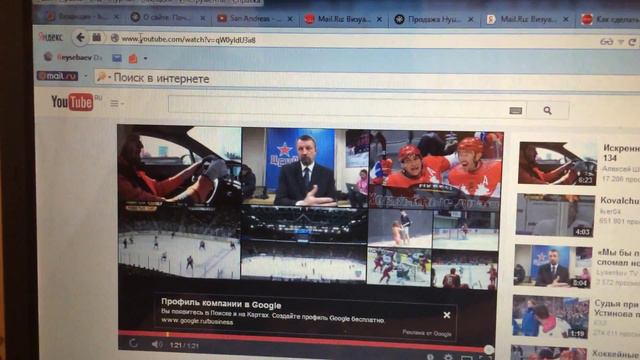
Task: Click the scrubber handle at the progress bar's end
Action: point(488,349)
